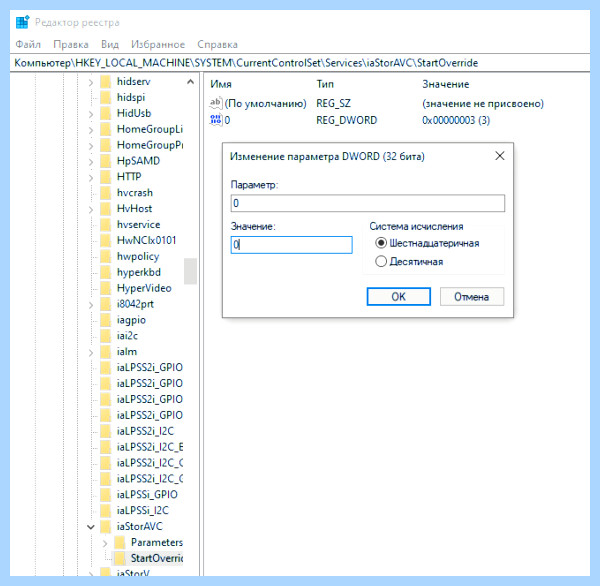Click the tree scrollbar up arrow
This screenshot has height=586, width=600.
click(190, 82)
